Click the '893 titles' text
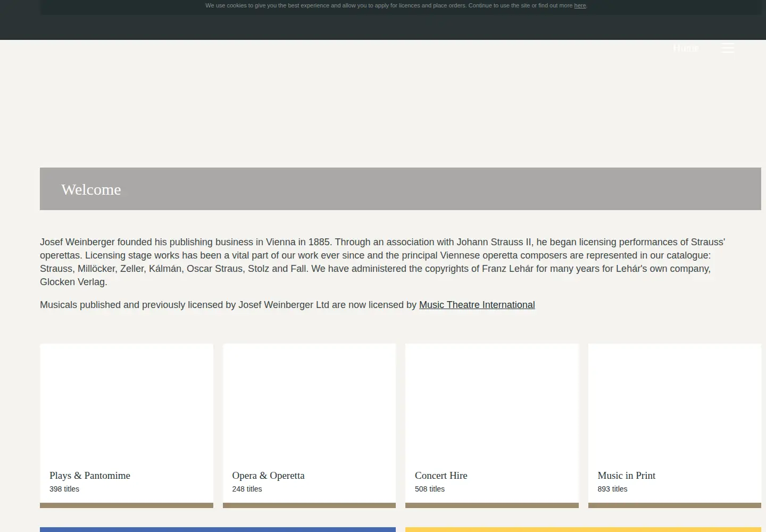The width and height of the screenshot is (766, 532). click(612, 489)
